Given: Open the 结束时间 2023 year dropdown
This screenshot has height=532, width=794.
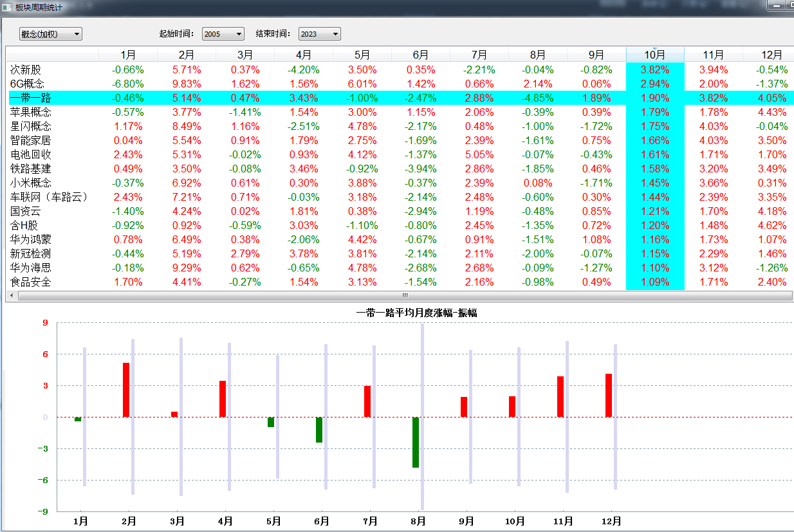Looking at the screenshot, I should 319,34.
